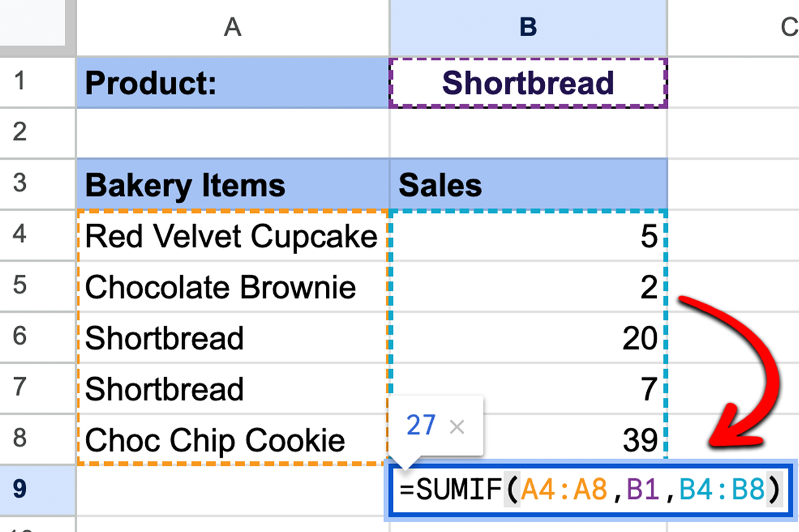Image resolution: width=799 pixels, height=532 pixels.
Task: Click the Chocolate Brownie cell
Action: tap(232, 287)
